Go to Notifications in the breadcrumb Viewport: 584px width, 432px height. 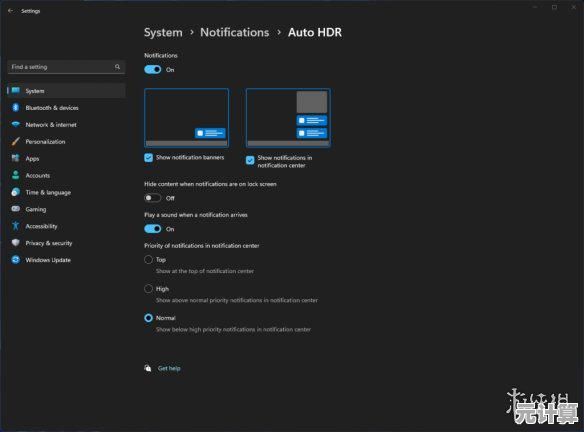coord(235,32)
